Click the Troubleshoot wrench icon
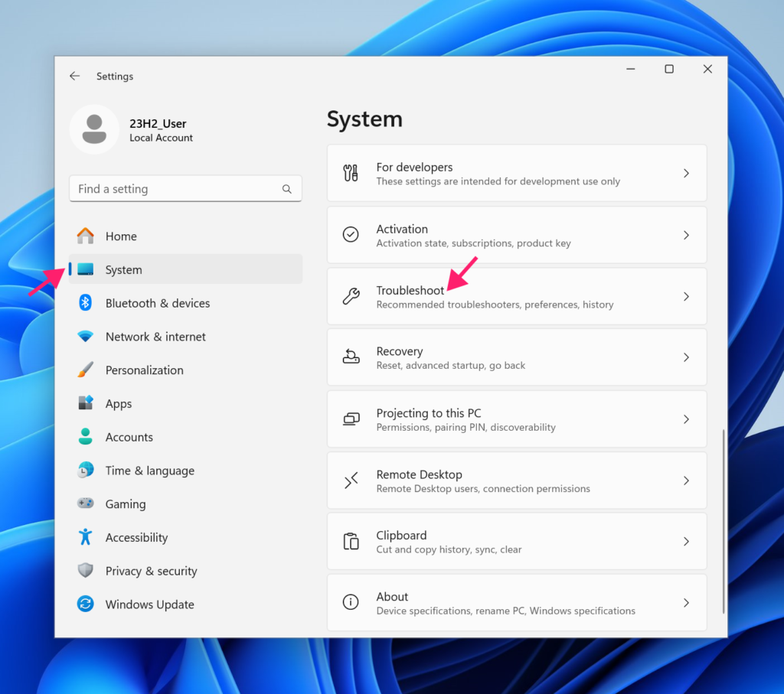This screenshot has width=784, height=694. coord(351,296)
